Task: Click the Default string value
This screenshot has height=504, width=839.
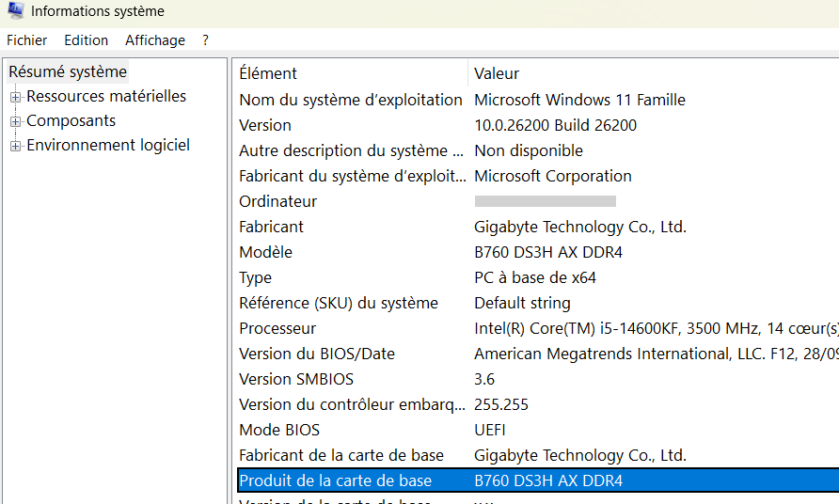Action: pyautogui.click(x=522, y=304)
